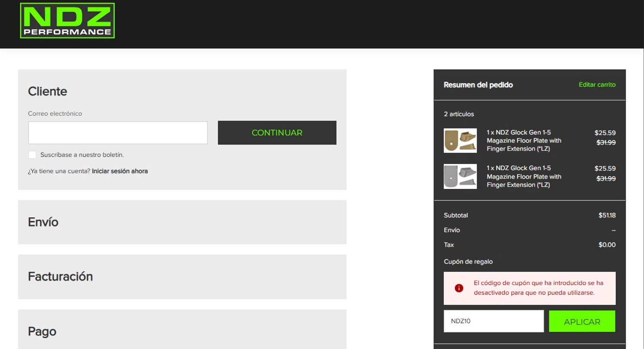644x349 pixels.
Task: Select the Cliente section heading
Action: (x=48, y=91)
